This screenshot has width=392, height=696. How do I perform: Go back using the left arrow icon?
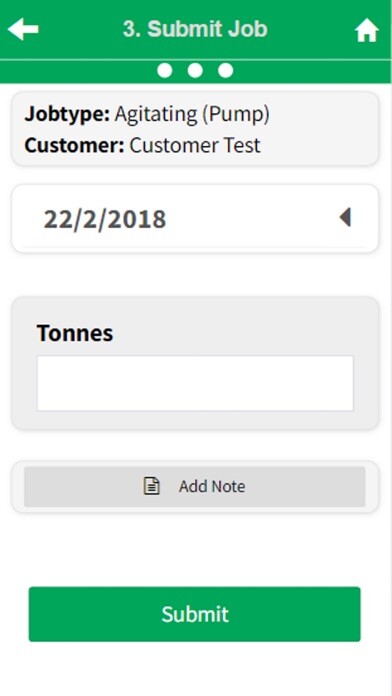[x=23, y=29]
